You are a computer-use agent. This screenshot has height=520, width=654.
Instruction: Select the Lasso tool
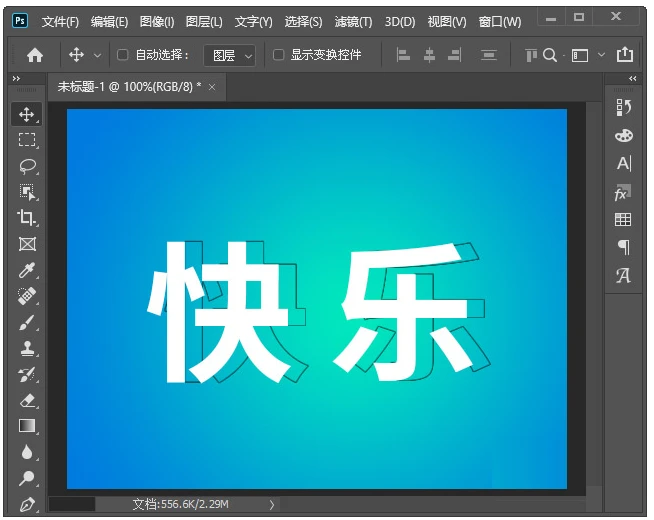27,166
